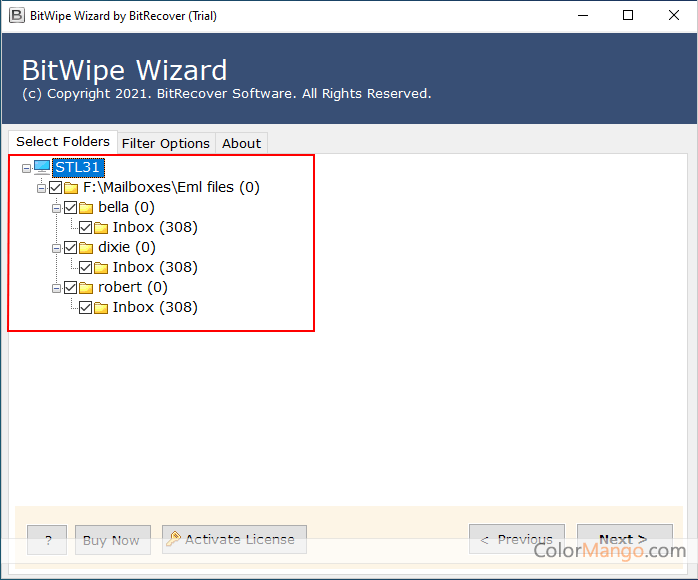Select 'Inbox (308)' under robert
The width and height of the screenshot is (698, 580).
[155, 308]
